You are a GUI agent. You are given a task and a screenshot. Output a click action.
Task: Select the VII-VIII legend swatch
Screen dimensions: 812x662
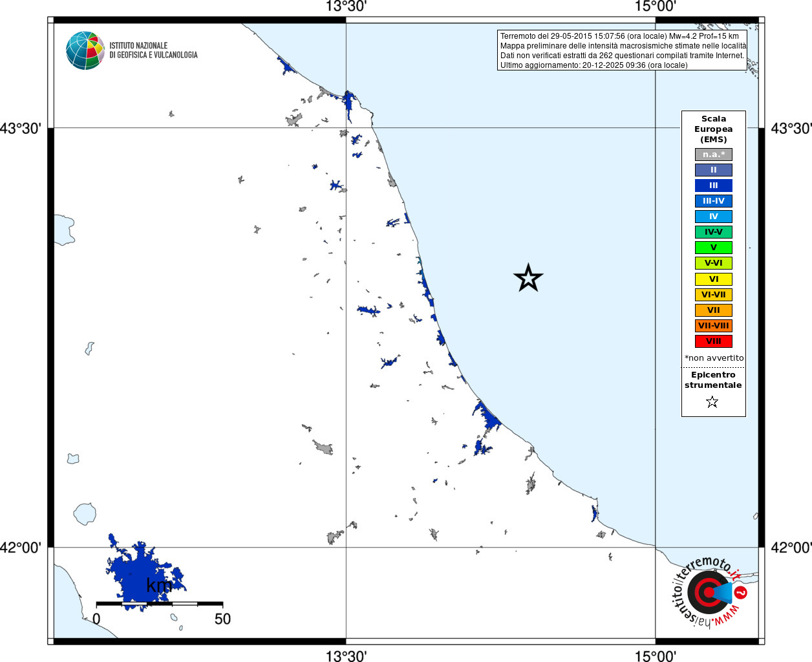click(x=714, y=326)
